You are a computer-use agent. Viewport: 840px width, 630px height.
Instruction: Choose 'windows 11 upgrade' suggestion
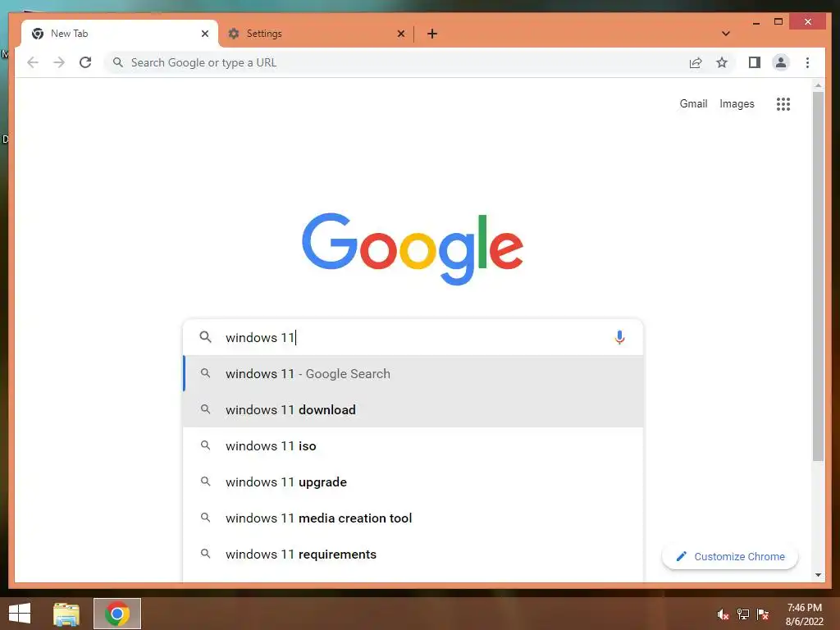[x=413, y=482]
